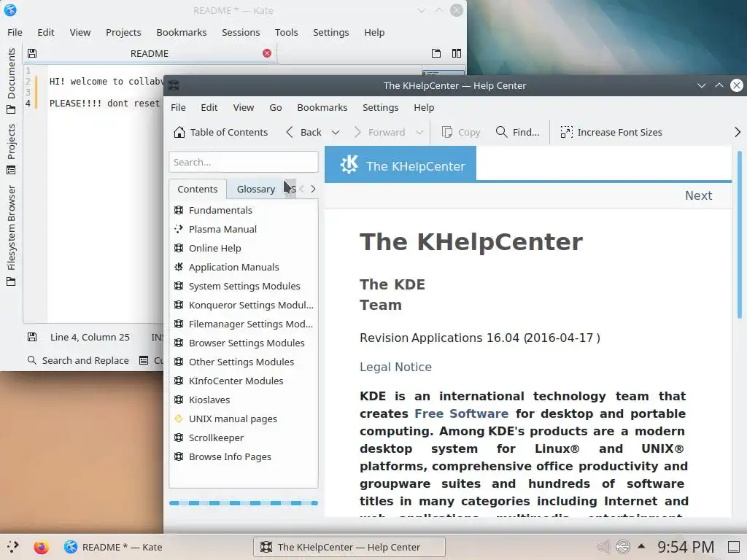Open the Fundamentals help topic

220,210
